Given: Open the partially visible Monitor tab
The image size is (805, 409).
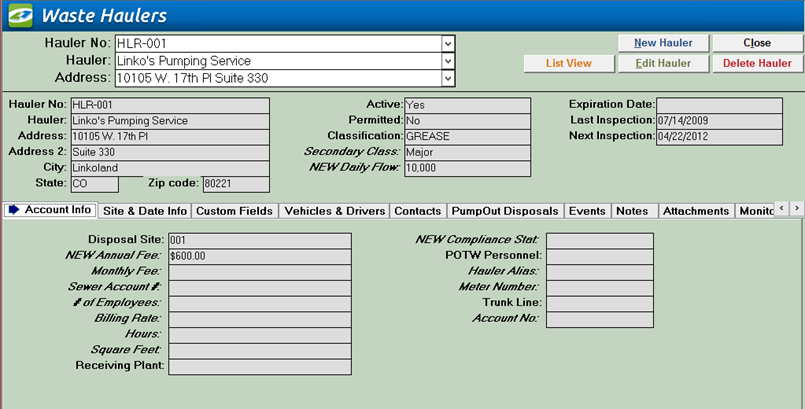Looking at the screenshot, I should tap(755, 211).
